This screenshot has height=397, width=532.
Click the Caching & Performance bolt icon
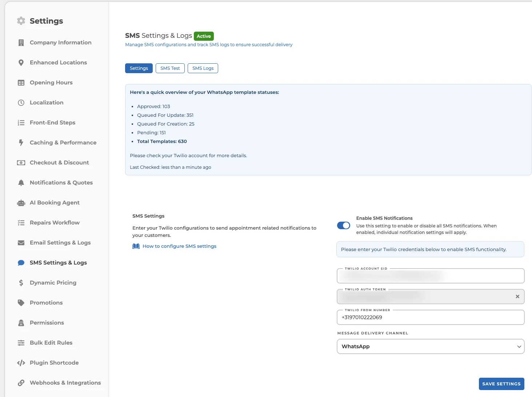pyautogui.click(x=21, y=143)
